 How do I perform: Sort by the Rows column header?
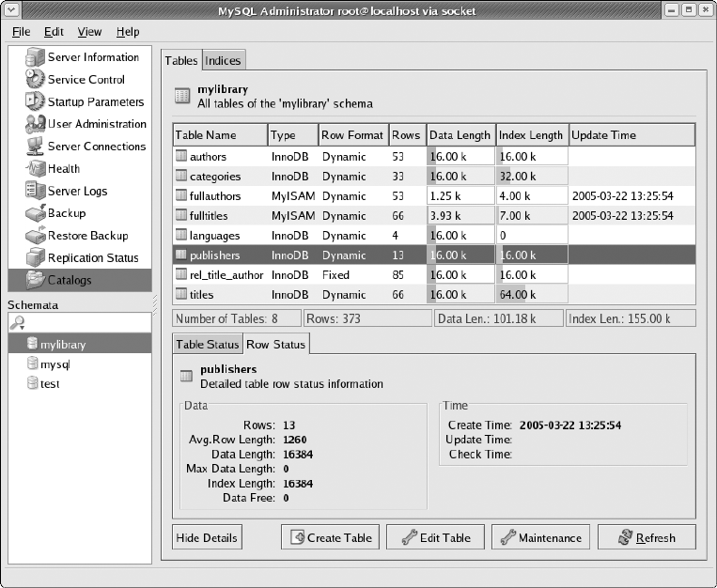(408, 135)
